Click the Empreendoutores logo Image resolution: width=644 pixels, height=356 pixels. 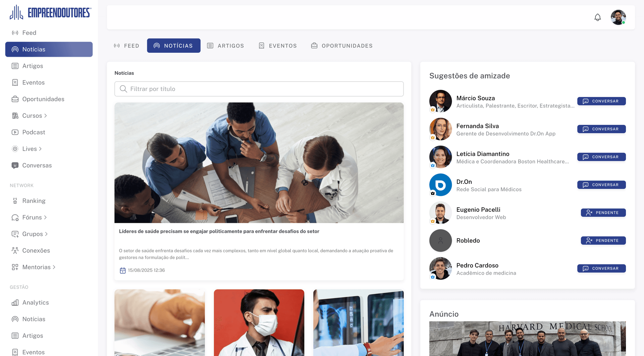tap(50, 13)
